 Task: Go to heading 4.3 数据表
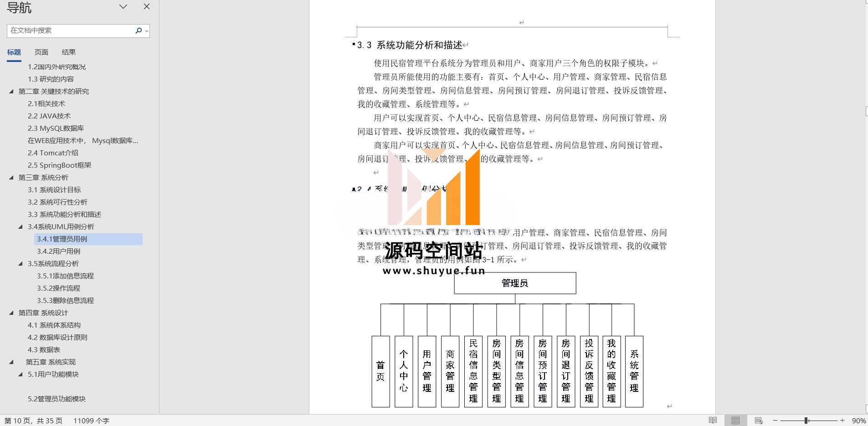(44, 349)
